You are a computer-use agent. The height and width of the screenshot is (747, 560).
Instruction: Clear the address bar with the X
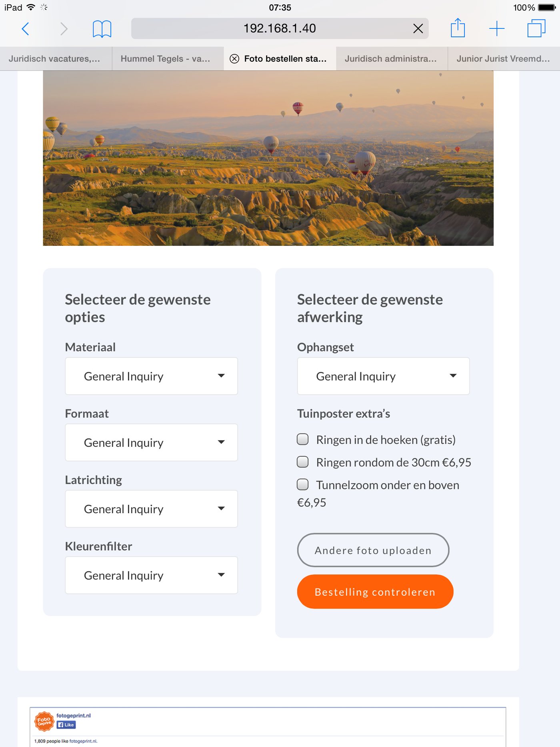pyautogui.click(x=418, y=28)
